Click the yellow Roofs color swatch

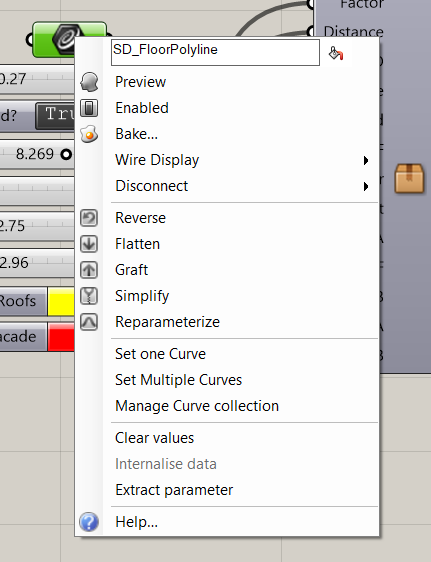point(61,301)
